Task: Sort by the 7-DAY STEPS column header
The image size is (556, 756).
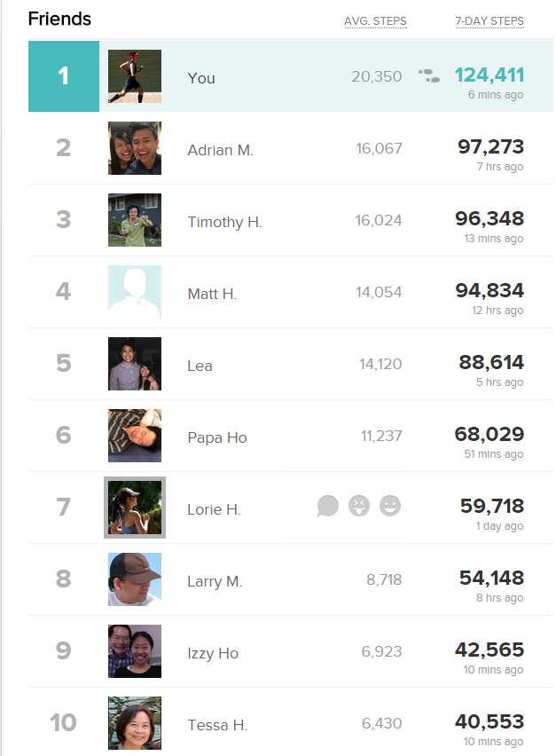Action: click(x=489, y=21)
